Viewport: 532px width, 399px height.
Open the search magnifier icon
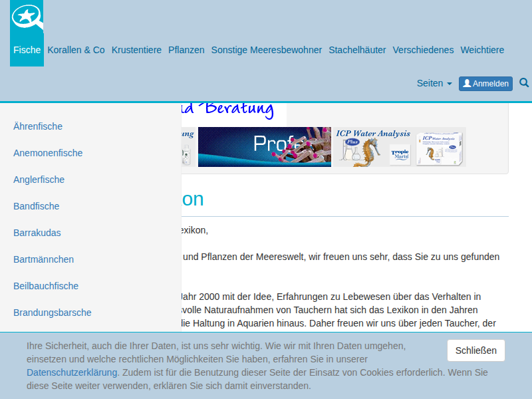524,82
